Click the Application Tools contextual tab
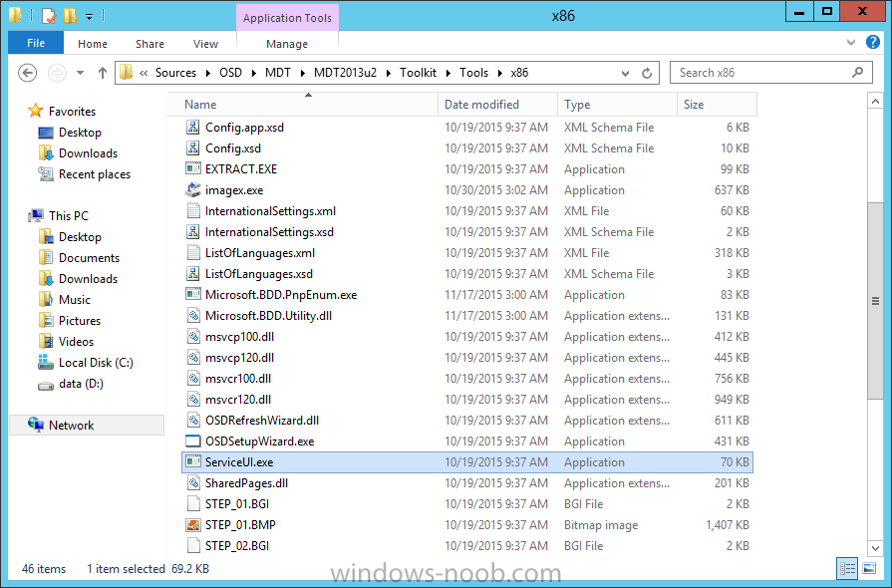The image size is (892, 588). 287,18
